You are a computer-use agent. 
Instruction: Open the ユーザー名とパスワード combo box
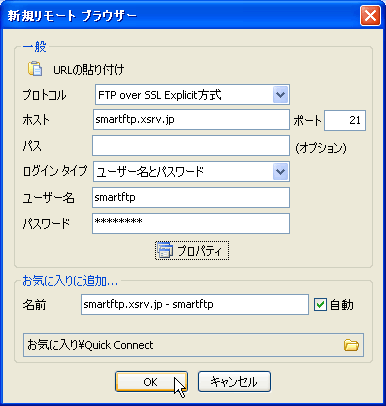[x=191, y=172]
